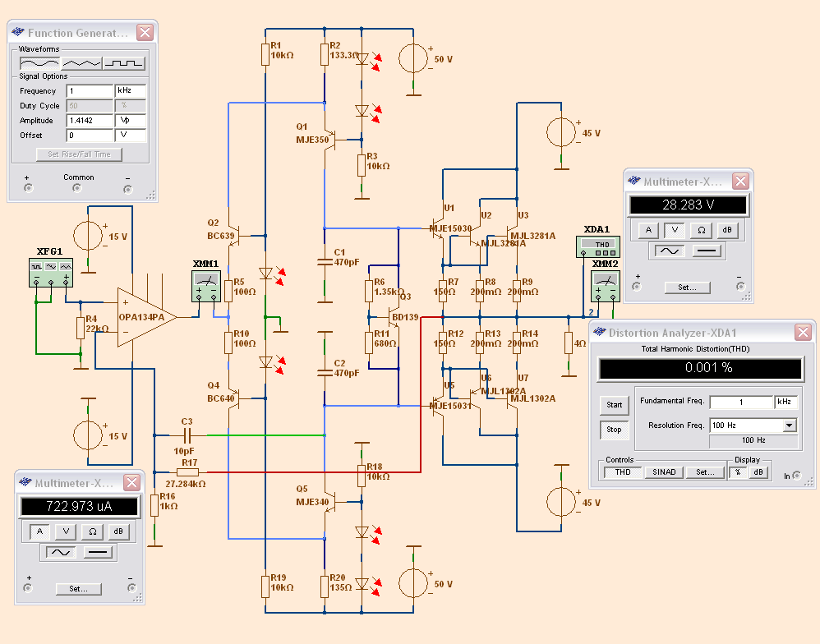Viewport: 820px width, 644px height.
Task: Select dB mode on the 722.973 uA multimeter
Action: pos(118,531)
